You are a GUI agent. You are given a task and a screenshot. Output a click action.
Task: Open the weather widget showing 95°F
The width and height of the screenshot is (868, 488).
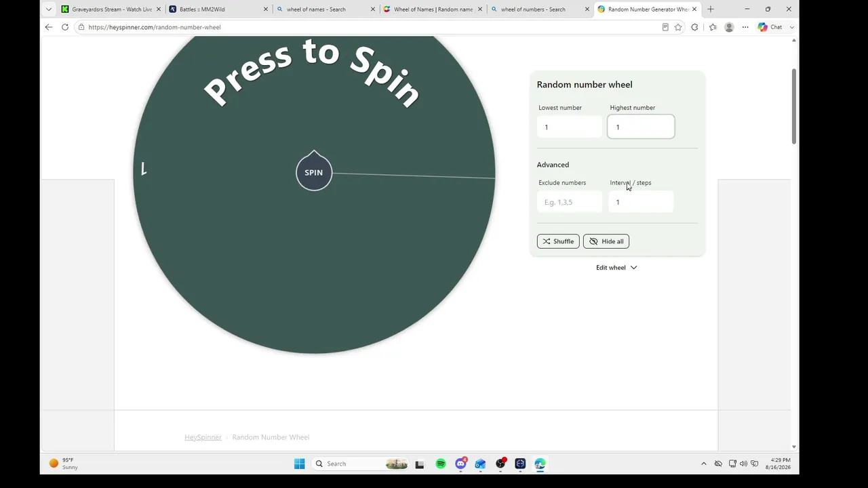click(63, 464)
